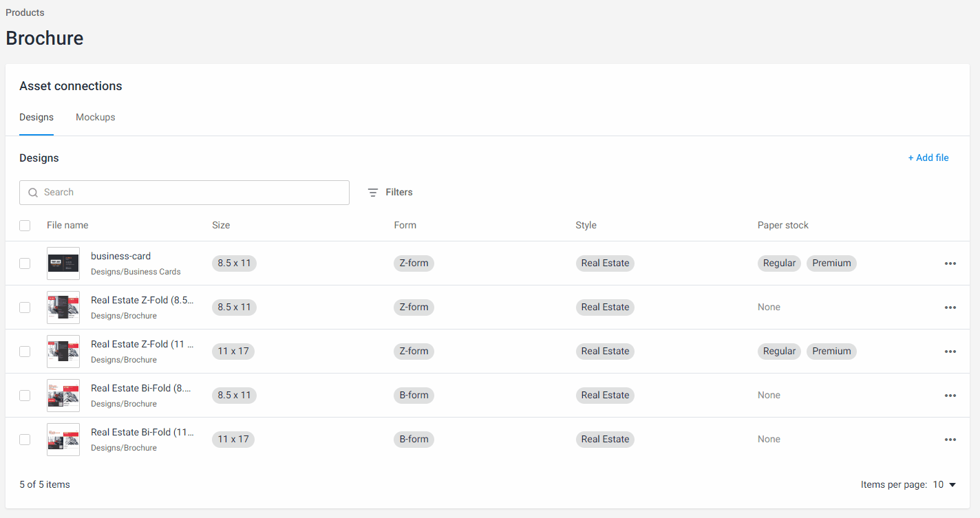Viewport: 980px width, 518px height.
Task: Click the search magnifier icon
Action: click(x=33, y=193)
